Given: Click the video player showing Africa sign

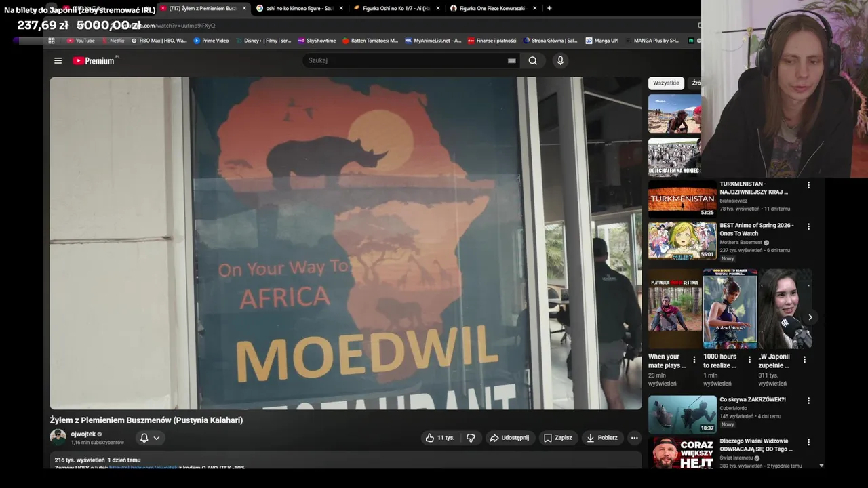Looking at the screenshot, I should click(x=346, y=243).
